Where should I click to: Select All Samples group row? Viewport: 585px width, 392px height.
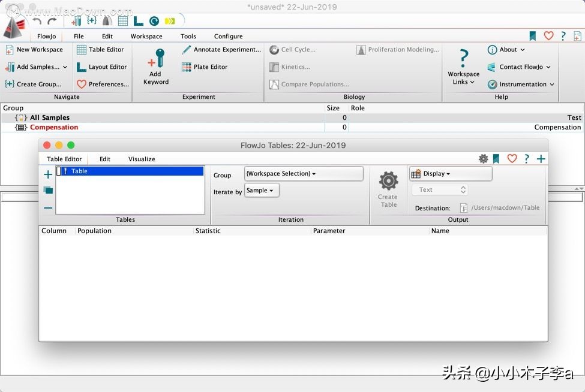point(291,117)
